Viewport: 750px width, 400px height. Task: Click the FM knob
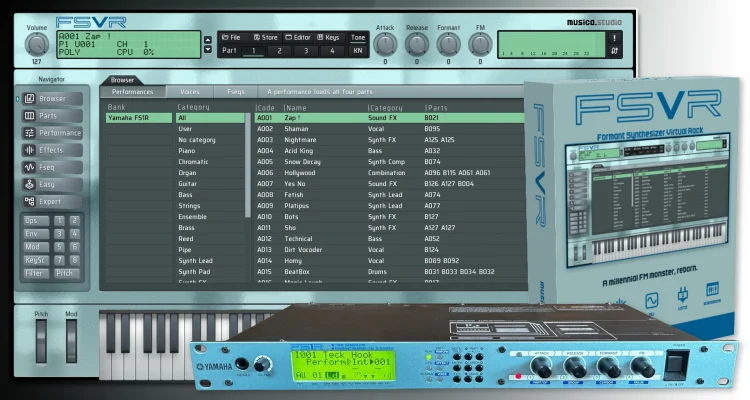480,45
